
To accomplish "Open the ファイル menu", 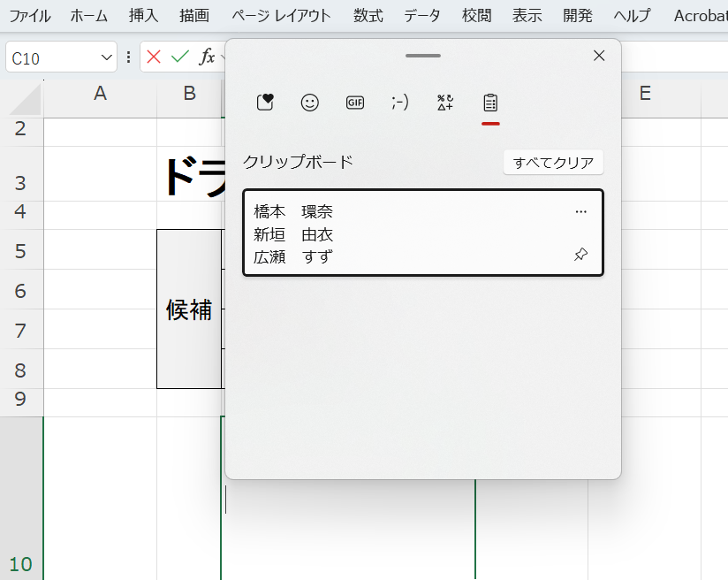I will [30, 15].
